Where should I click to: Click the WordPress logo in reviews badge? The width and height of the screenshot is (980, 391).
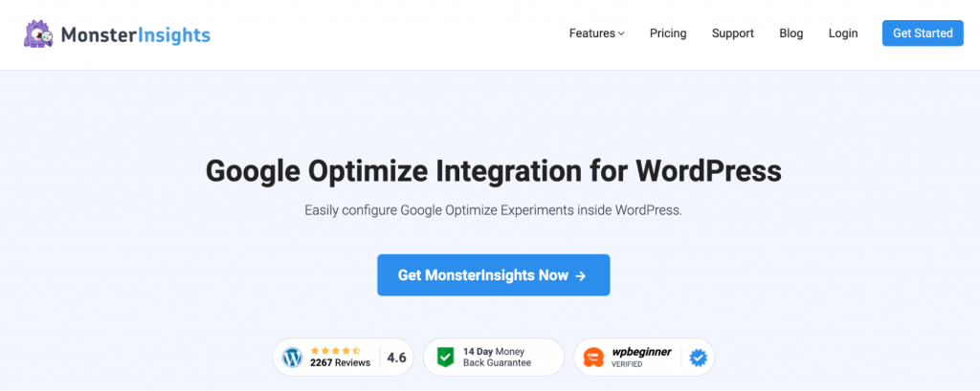pyautogui.click(x=292, y=358)
